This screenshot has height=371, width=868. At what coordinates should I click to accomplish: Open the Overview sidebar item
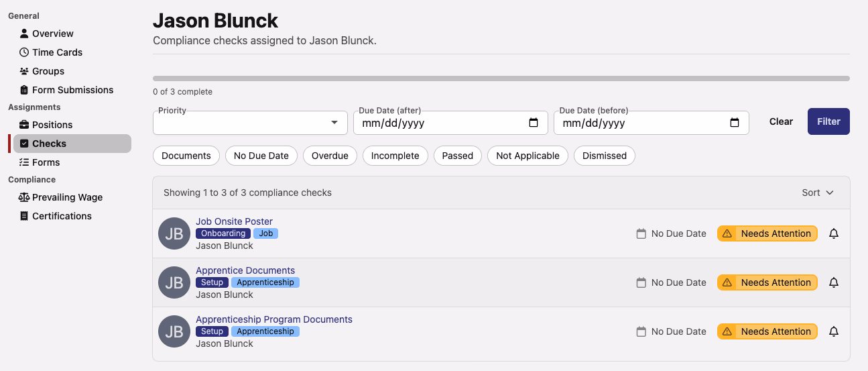(71, 34)
